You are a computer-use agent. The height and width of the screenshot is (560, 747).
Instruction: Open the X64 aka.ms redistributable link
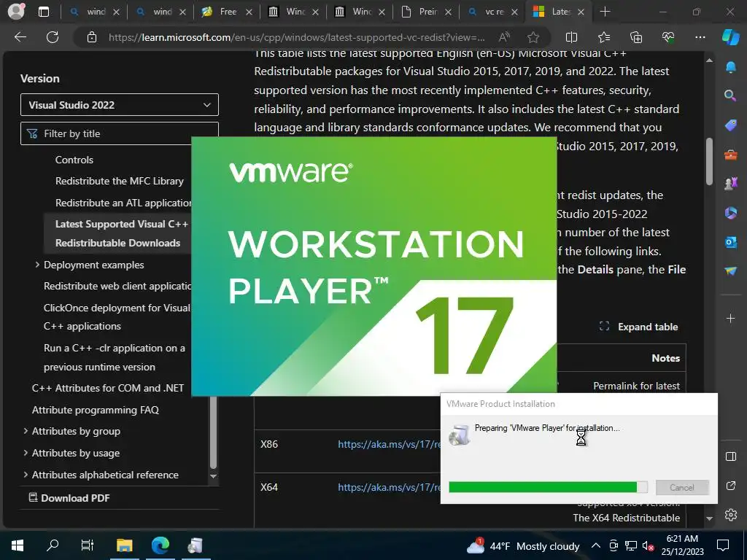(389, 487)
